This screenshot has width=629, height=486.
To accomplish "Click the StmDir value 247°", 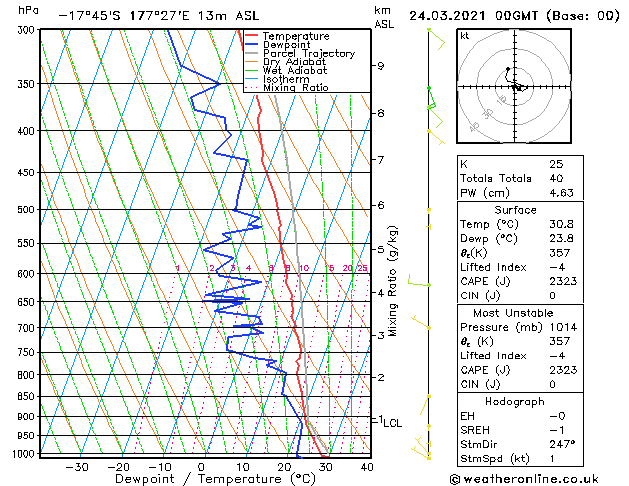I will [x=563, y=444].
